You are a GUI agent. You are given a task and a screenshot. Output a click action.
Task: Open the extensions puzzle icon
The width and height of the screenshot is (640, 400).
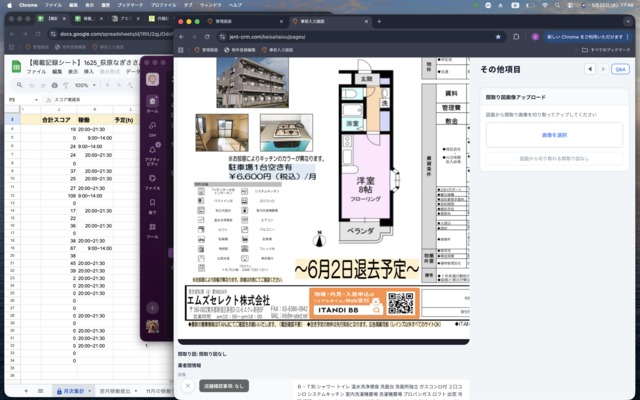pos(516,37)
